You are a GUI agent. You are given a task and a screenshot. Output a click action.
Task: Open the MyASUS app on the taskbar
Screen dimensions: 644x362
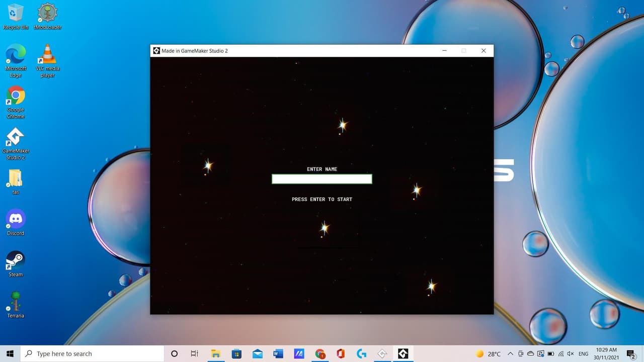click(x=299, y=354)
